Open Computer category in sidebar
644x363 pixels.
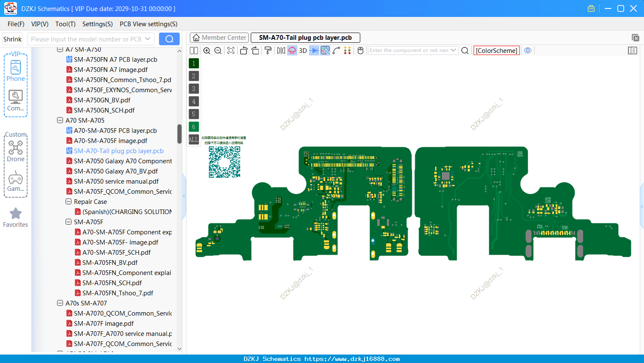pyautogui.click(x=16, y=101)
